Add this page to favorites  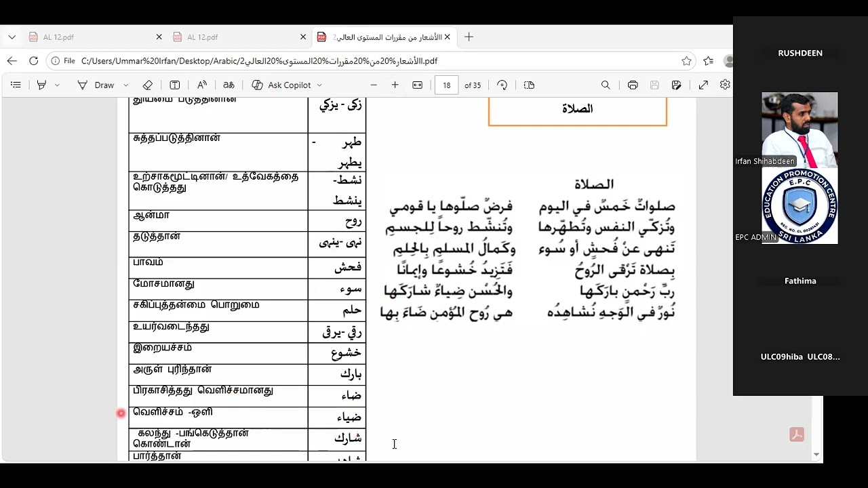tap(686, 61)
